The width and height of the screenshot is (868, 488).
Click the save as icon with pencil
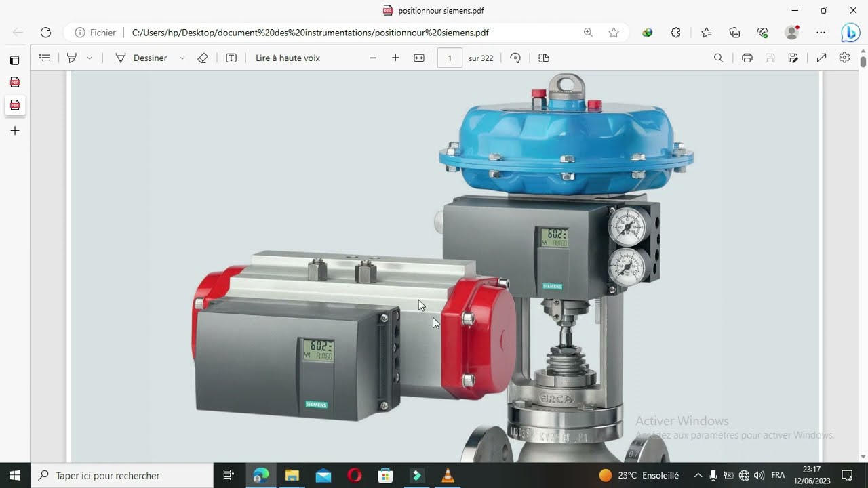click(x=793, y=58)
